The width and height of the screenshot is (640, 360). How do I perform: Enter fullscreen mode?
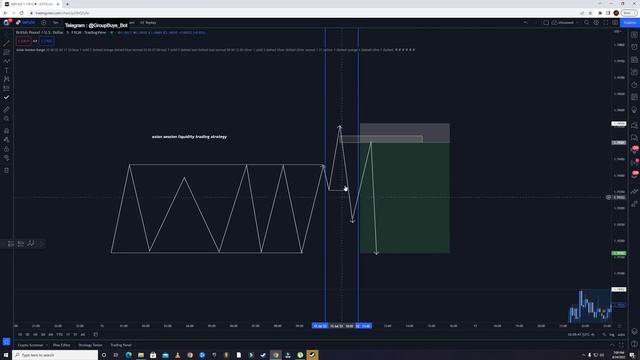606,22
